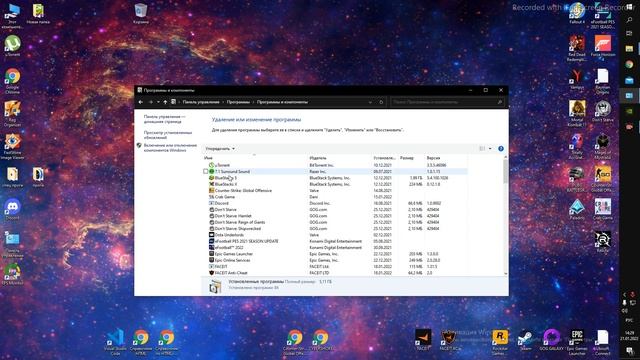Viewport: 640px width, 360px height.
Task: Click Программы in the address breadcrumb
Action: pyautogui.click(x=238, y=102)
